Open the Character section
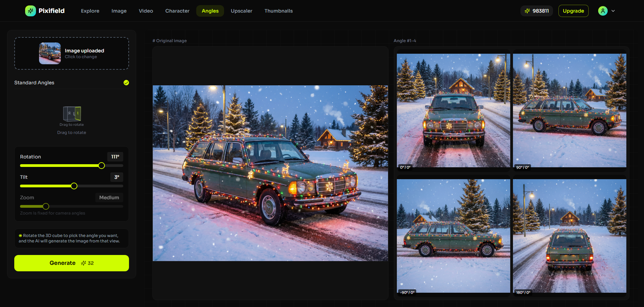644x307 pixels. tap(177, 11)
